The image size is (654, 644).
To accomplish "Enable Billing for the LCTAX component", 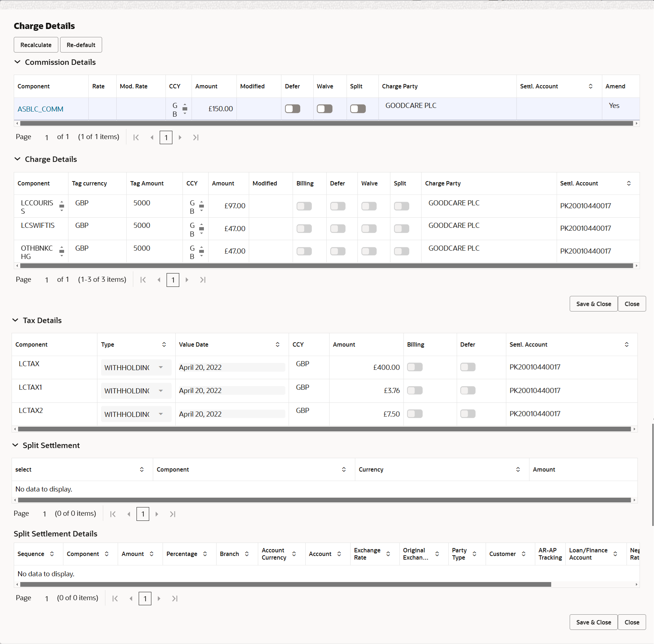I will tap(415, 367).
